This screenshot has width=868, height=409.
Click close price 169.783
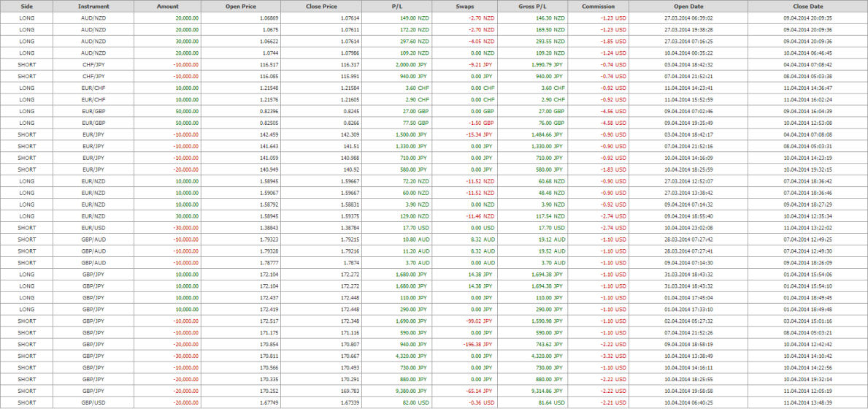pos(349,390)
